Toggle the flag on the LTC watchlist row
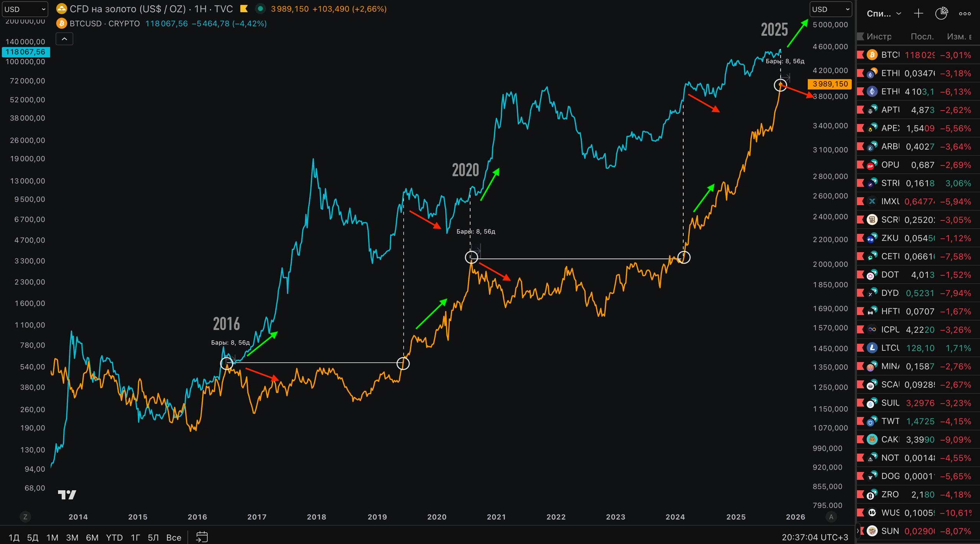This screenshot has height=544, width=980. (x=861, y=348)
